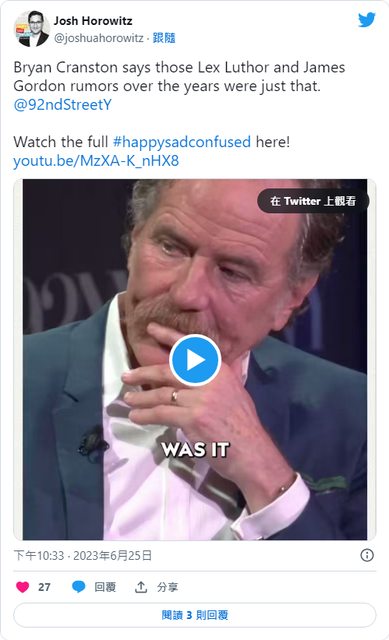Open the youtu.be/MzXA-K_nHX8 link
Image resolution: width=389 pixels, height=640 pixels.
96,161
